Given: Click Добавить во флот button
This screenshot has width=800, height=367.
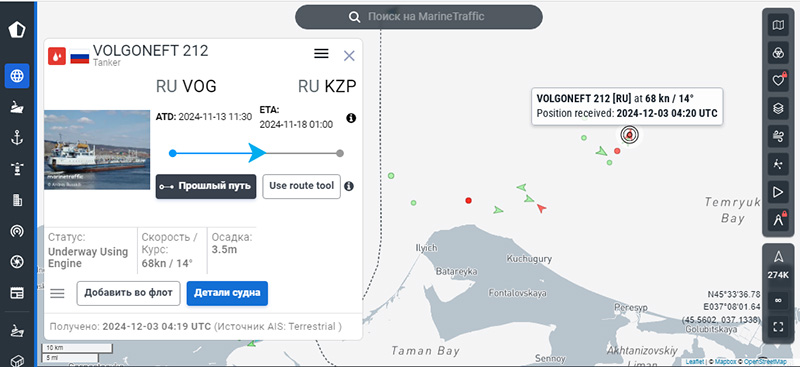Looking at the screenshot, I should [x=129, y=293].
